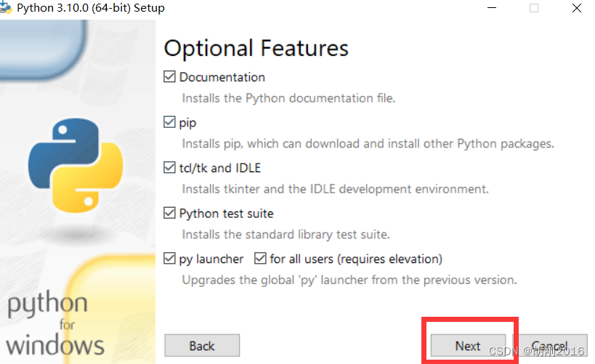
Task: Toggle the for all users checkbox
Action: coord(260,259)
